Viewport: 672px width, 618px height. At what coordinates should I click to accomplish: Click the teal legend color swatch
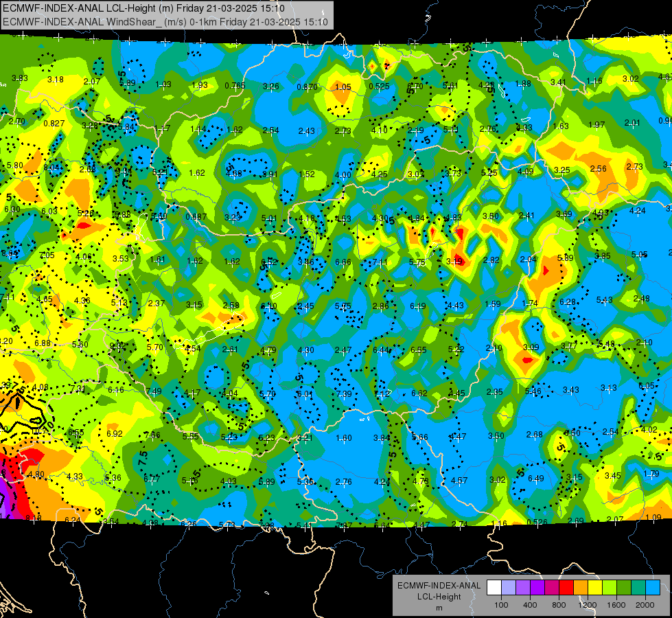638,587
